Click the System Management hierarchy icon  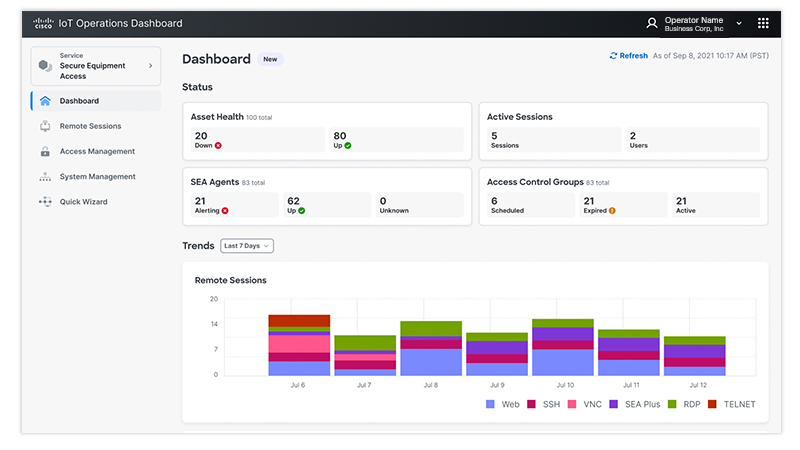point(45,177)
